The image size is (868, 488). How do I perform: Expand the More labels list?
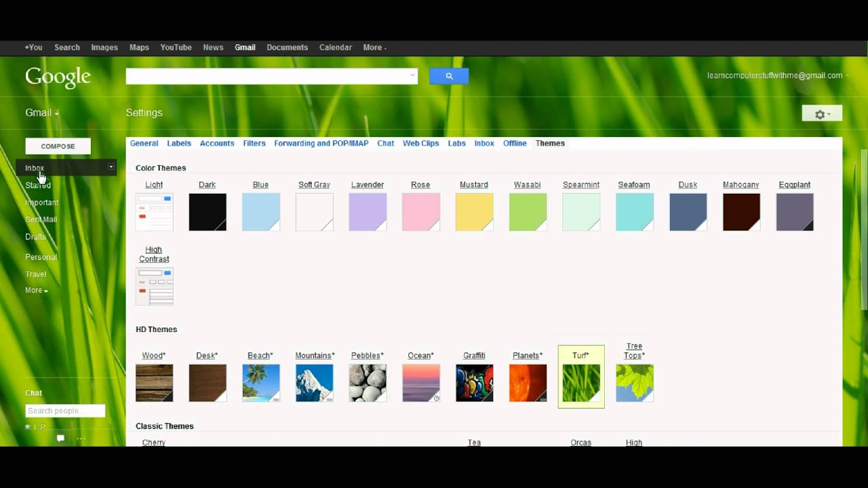point(37,290)
